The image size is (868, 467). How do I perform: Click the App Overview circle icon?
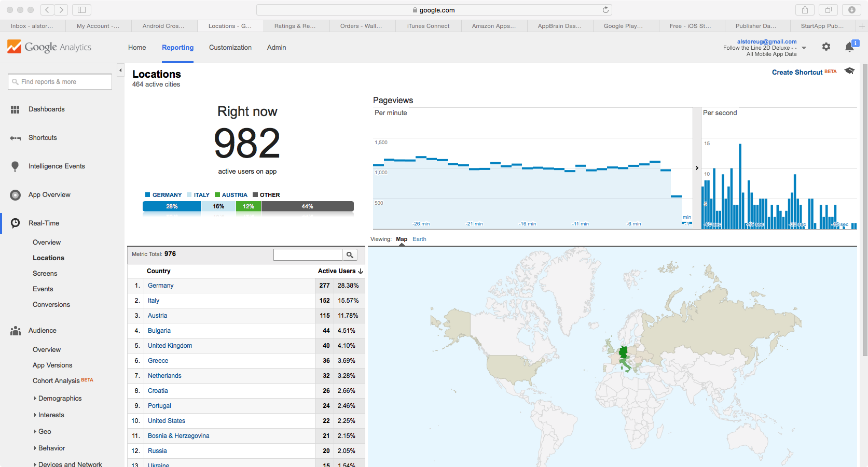click(x=16, y=195)
